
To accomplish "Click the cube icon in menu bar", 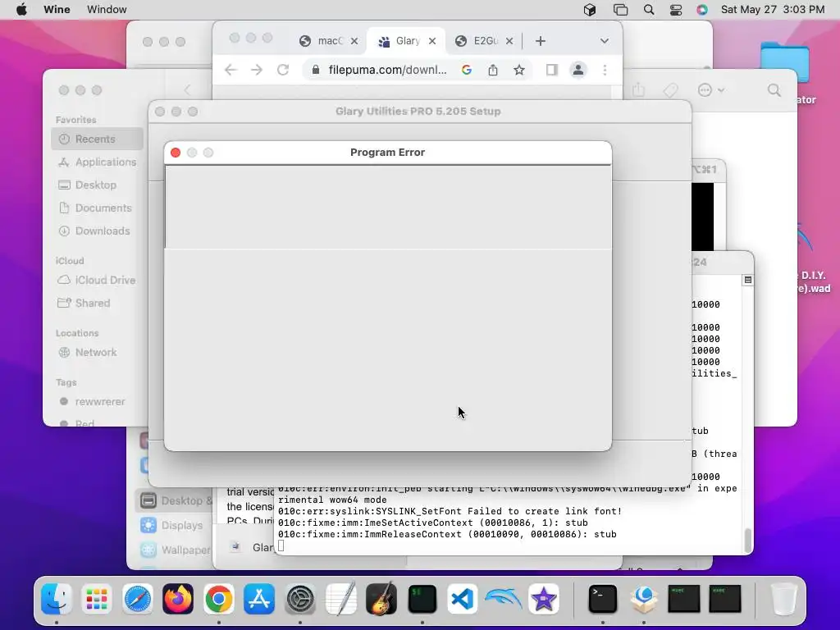I will (x=590, y=10).
